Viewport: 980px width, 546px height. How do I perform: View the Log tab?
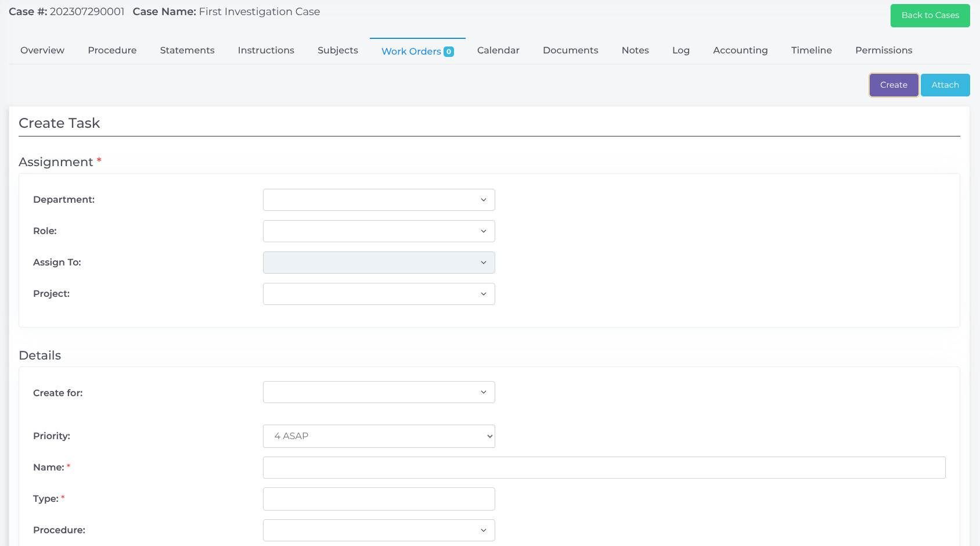681,51
